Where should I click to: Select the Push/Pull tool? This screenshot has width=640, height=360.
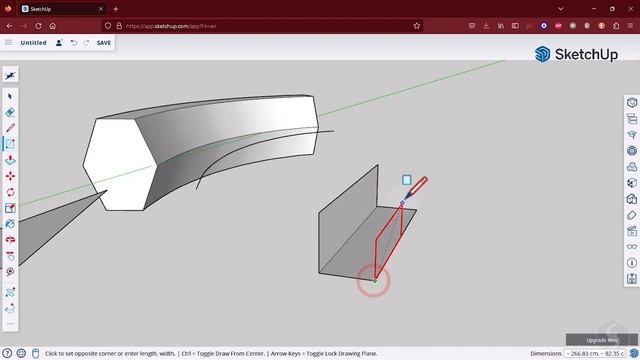coord(10,160)
